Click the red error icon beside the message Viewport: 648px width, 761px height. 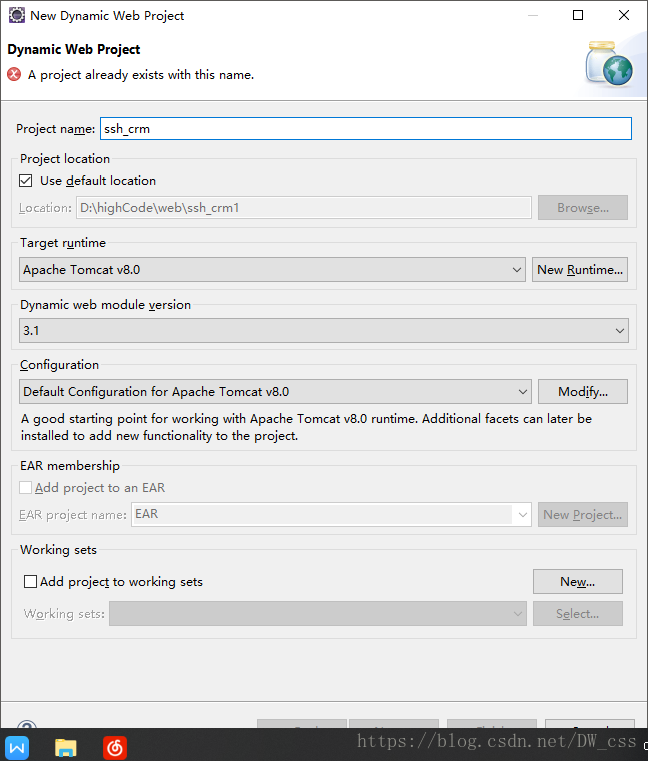(x=14, y=74)
